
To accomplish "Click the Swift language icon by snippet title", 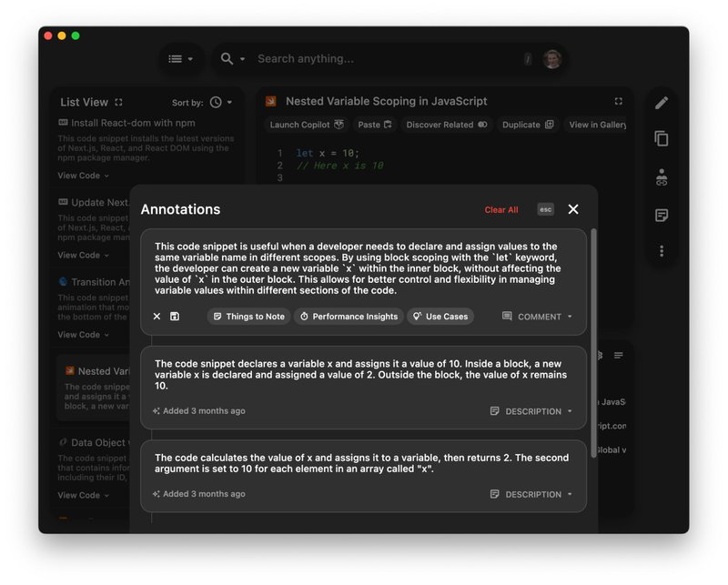I will pos(271,101).
